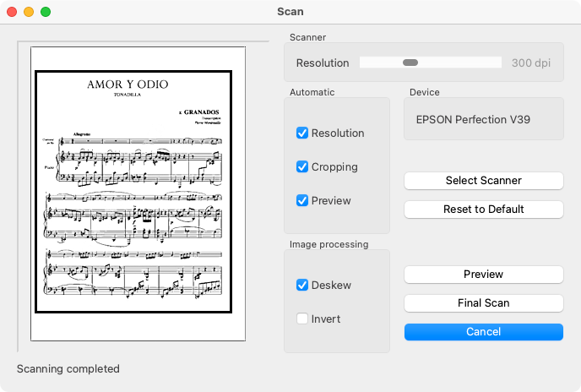This screenshot has width=581, height=392.
Task: Start the Final Scan
Action: [x=484, y=303]
